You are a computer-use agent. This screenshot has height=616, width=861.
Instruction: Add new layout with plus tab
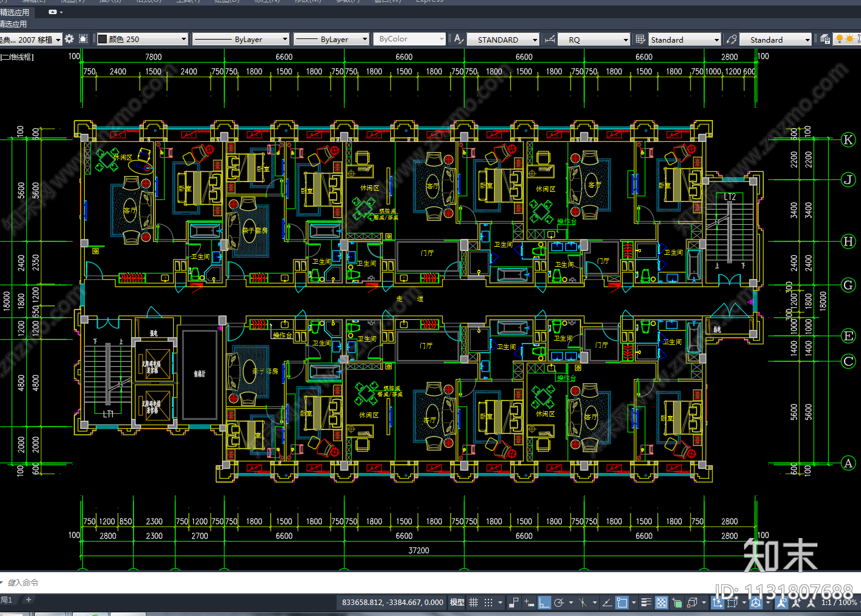pos(28,600)
